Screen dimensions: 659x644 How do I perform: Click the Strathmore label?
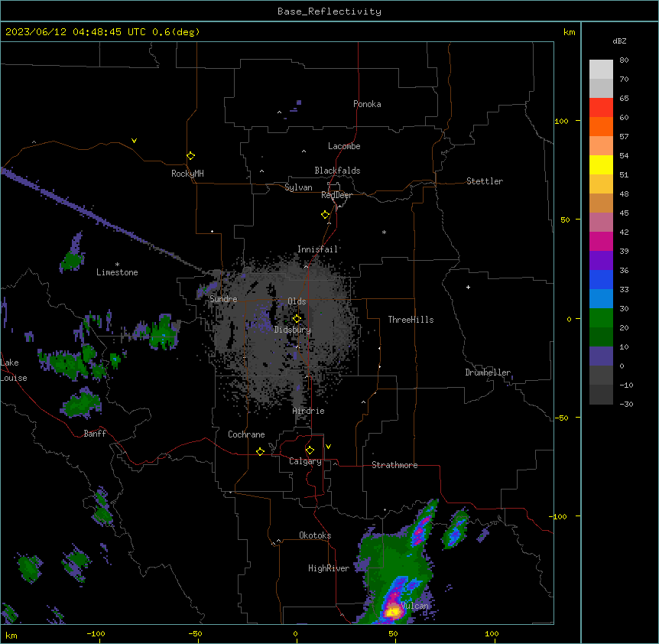click(394, 465)
